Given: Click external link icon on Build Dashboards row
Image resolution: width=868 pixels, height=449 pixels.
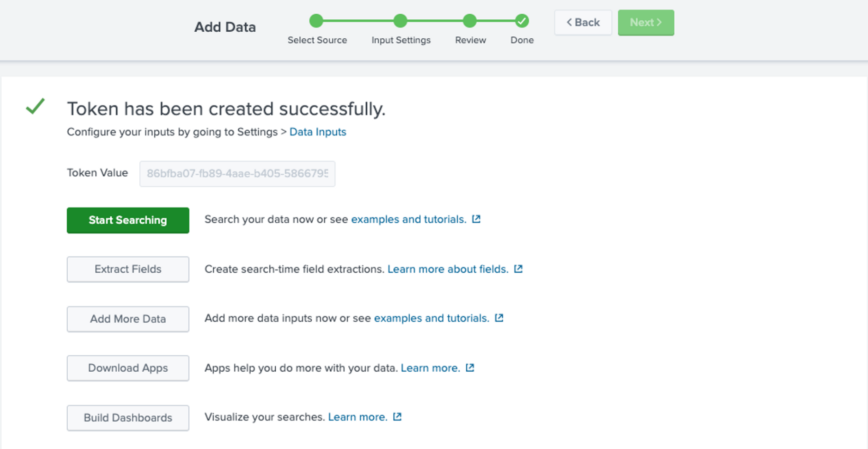Looking at the screenshot, I should tap(397, 417).
